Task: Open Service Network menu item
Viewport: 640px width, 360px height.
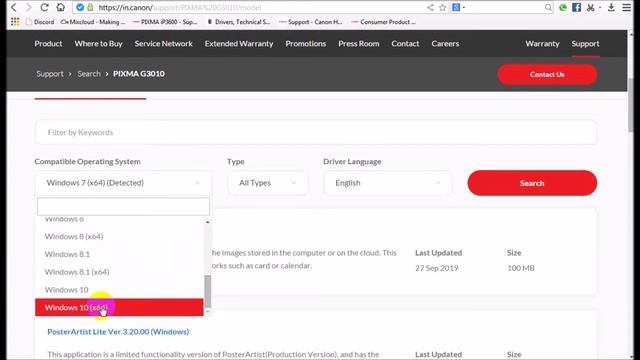Action: (x=163, y=44)
